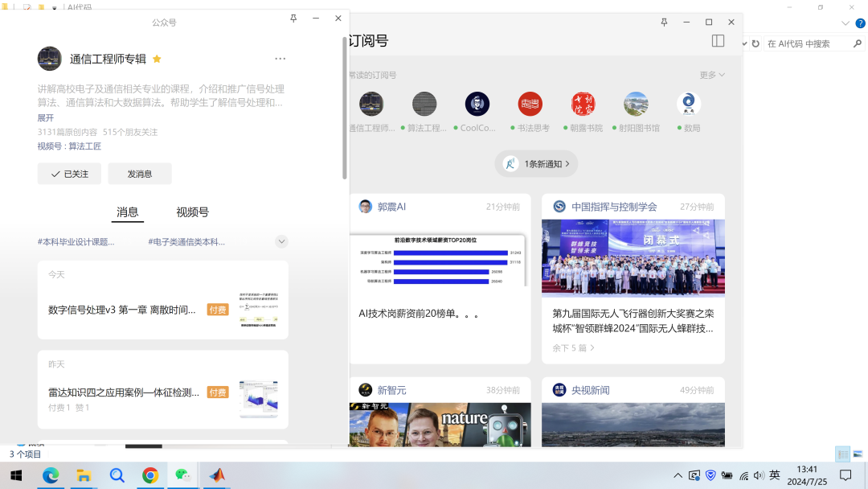This screenshot has width=868, height=489.
Task: Toggle the sidebar layout icon in 订阅号
Action: (x=718, y=41)
